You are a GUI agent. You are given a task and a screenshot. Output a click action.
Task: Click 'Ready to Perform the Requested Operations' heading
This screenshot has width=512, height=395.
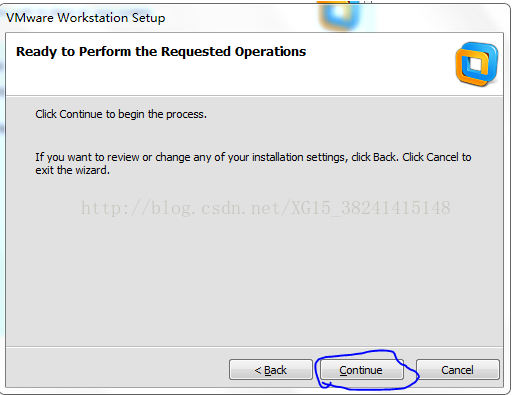(x=161, y=52)
